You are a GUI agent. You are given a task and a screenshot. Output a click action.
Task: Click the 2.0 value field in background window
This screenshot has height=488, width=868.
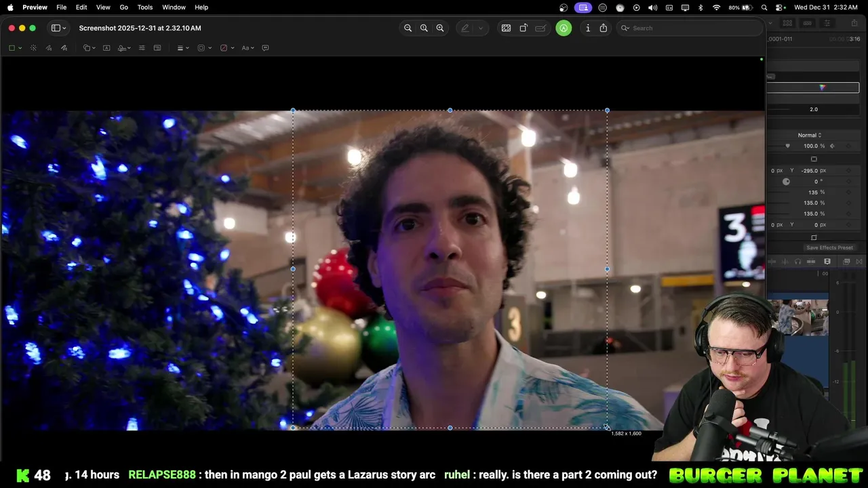click(813, 109)
